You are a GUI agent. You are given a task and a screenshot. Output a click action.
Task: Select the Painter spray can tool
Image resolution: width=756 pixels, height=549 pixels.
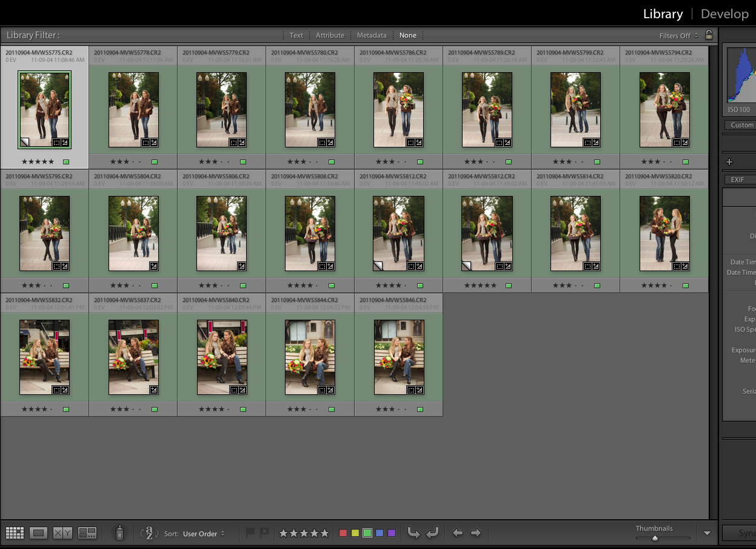(x=120, y=533)
